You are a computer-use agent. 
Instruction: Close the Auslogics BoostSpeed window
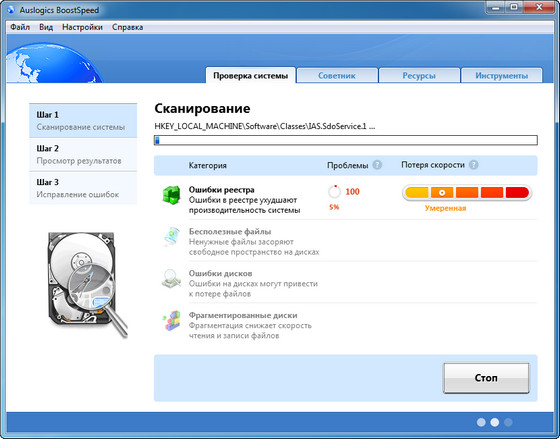539,7
